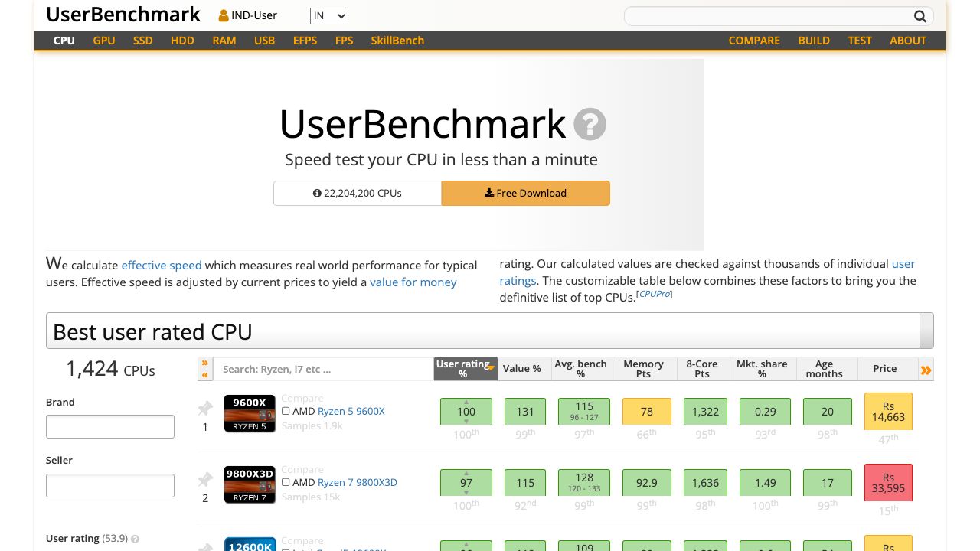
Task: Sort by Mkt. share % column
Action: [762, 369]
